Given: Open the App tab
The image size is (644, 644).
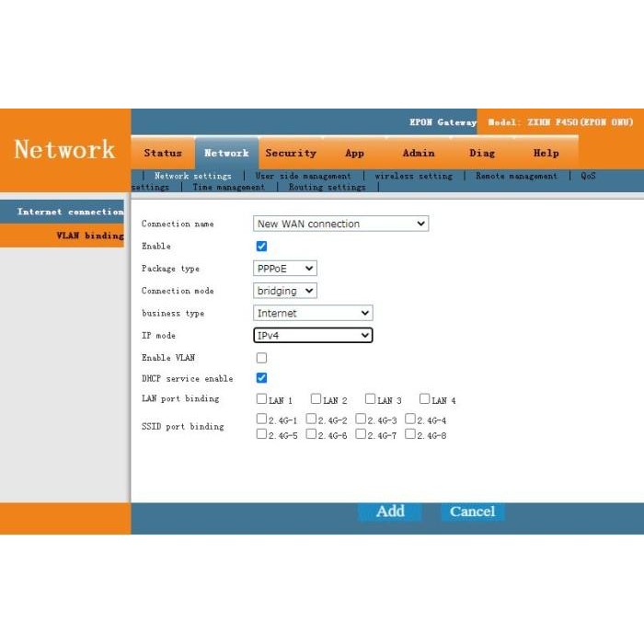Looking at the screenshot, I should coord(354,154).
